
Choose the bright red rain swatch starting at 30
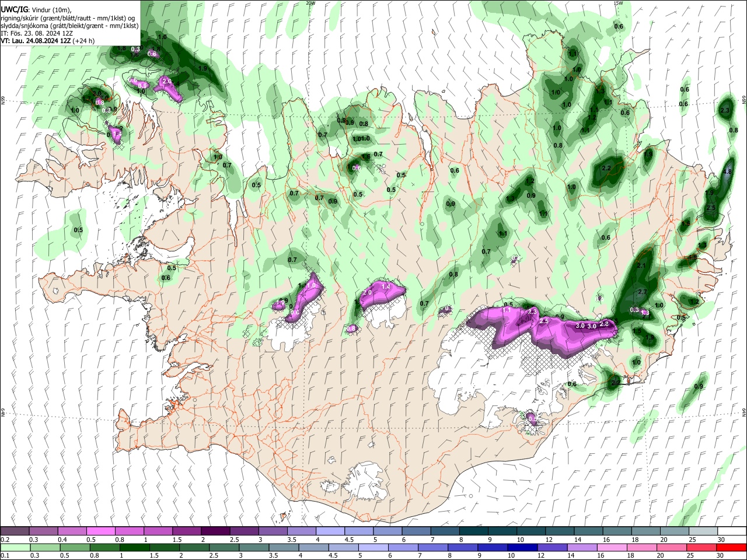coord(731,547)
